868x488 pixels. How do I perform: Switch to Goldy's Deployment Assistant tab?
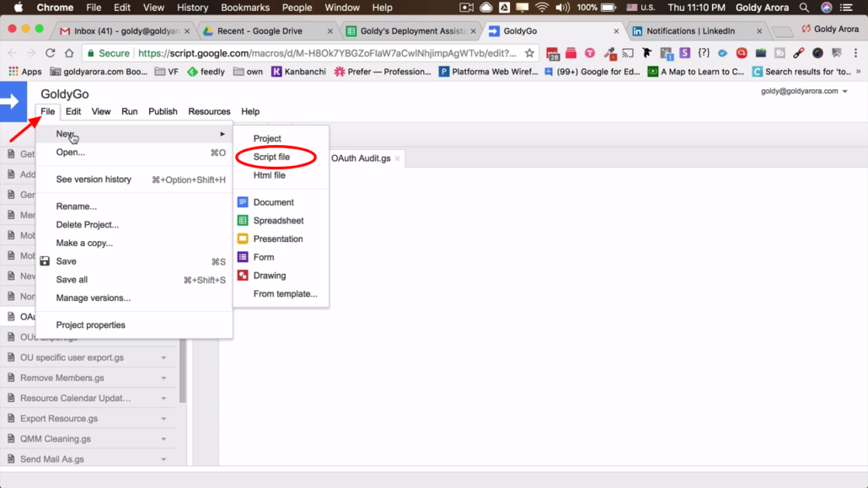411,31
